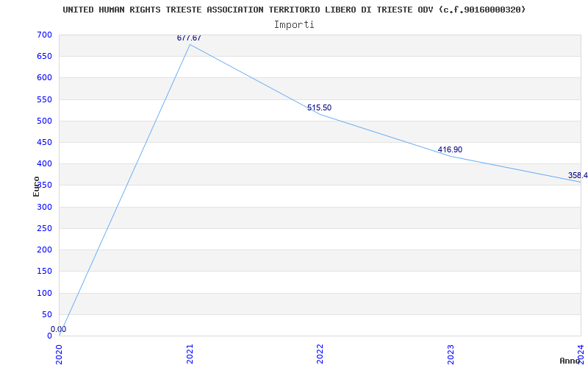This screenshot has height=368, width=588.
Task: Click the Euro y-axis title
Action: click(36, 187)
